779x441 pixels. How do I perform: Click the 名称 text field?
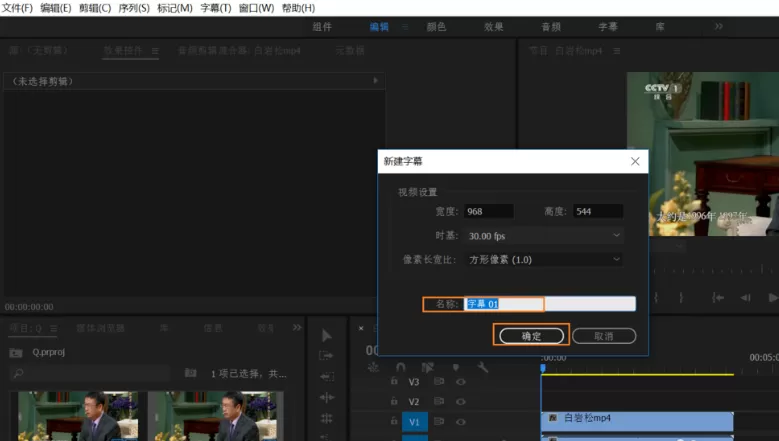[x=550, y=303]
